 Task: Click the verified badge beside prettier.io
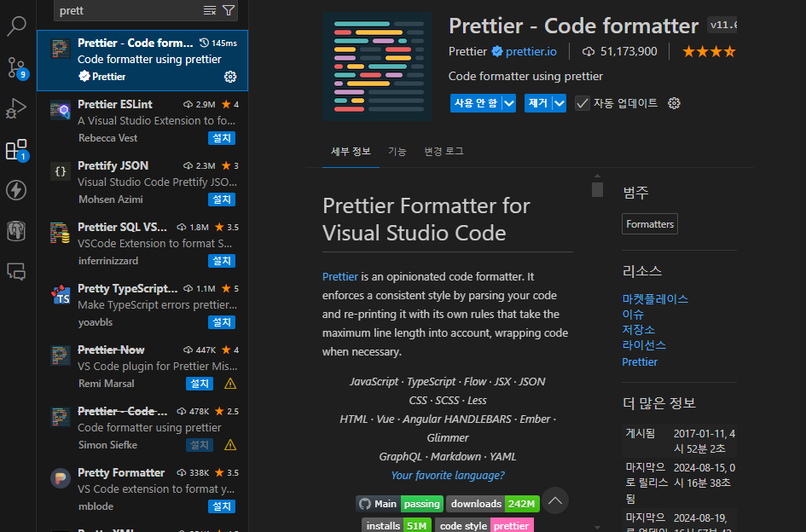[497, 51]
